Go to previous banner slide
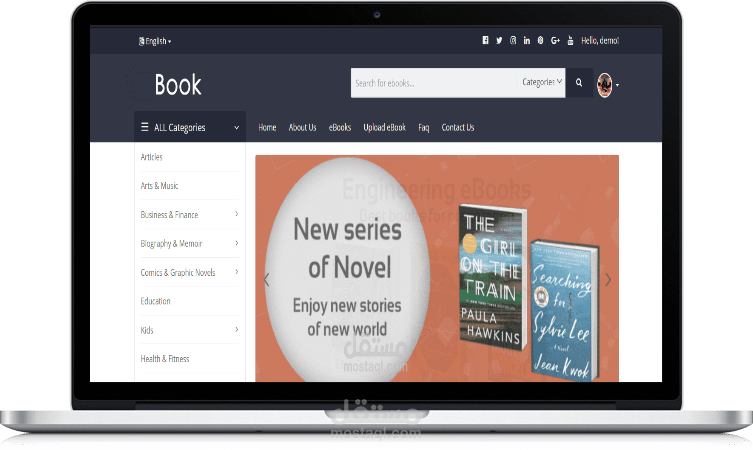753x450 pixels. coord(267,280)
